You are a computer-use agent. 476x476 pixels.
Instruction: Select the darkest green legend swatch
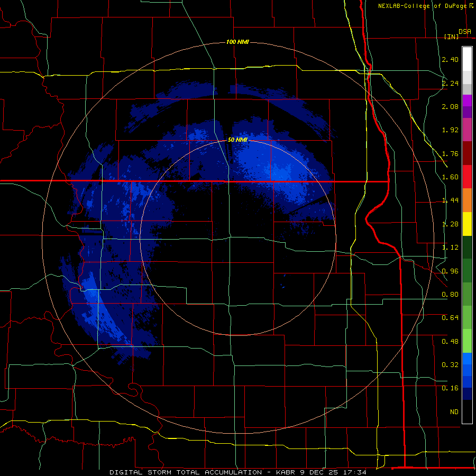[x=467, y=247]
